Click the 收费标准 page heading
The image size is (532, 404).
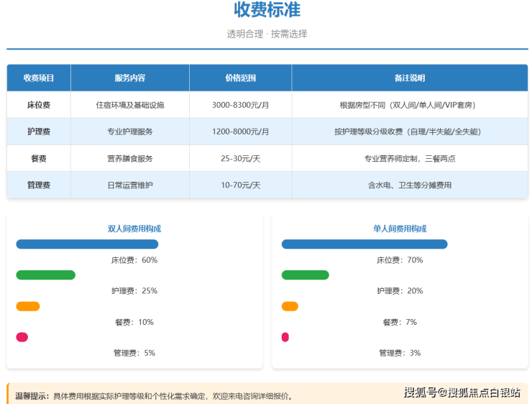(x=267, y=10)
